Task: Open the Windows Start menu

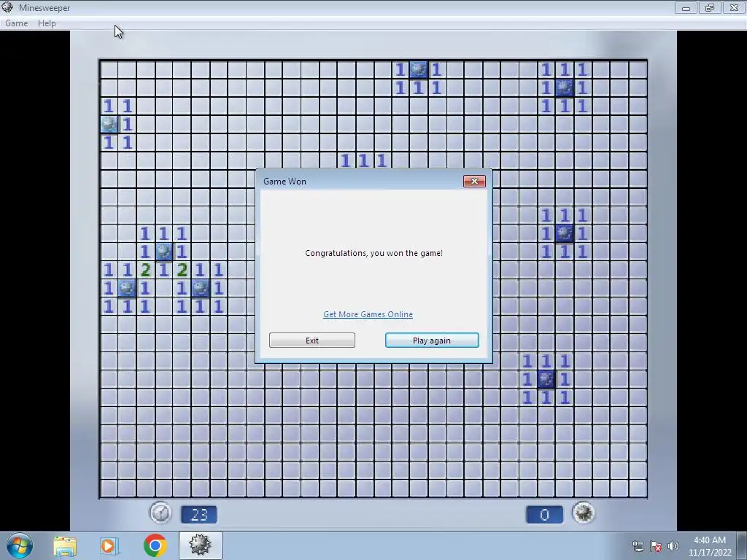Action: (x=20, y=545)
